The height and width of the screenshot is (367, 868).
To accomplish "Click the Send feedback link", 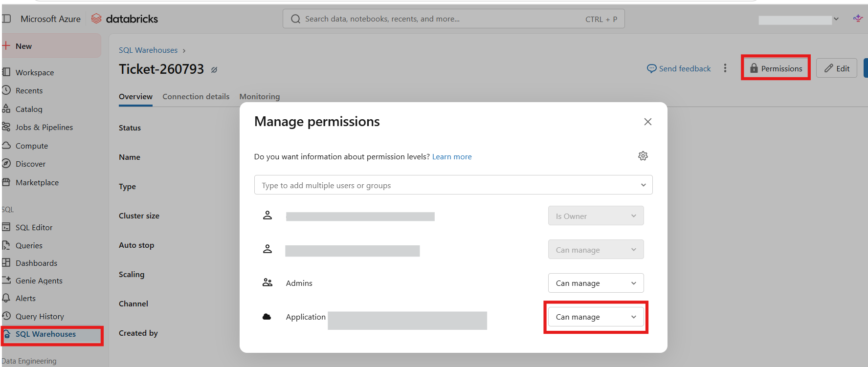I will tap(679, 68).
